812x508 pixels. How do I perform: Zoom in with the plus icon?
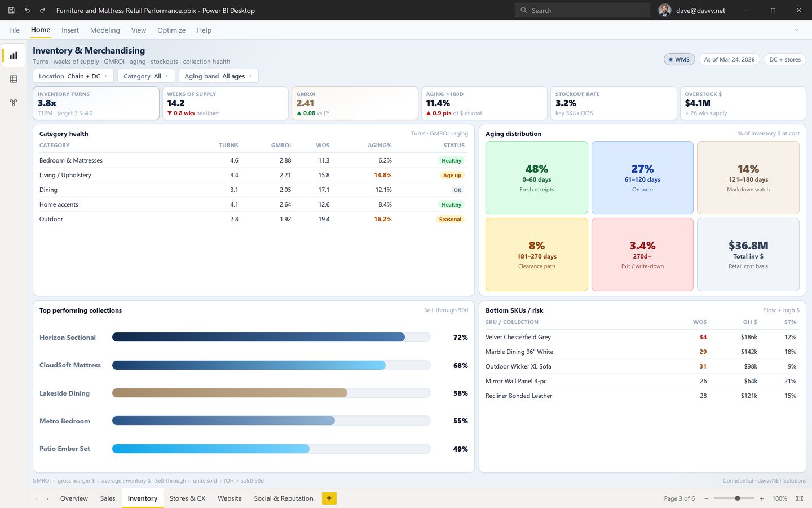(x=762, y=498)
